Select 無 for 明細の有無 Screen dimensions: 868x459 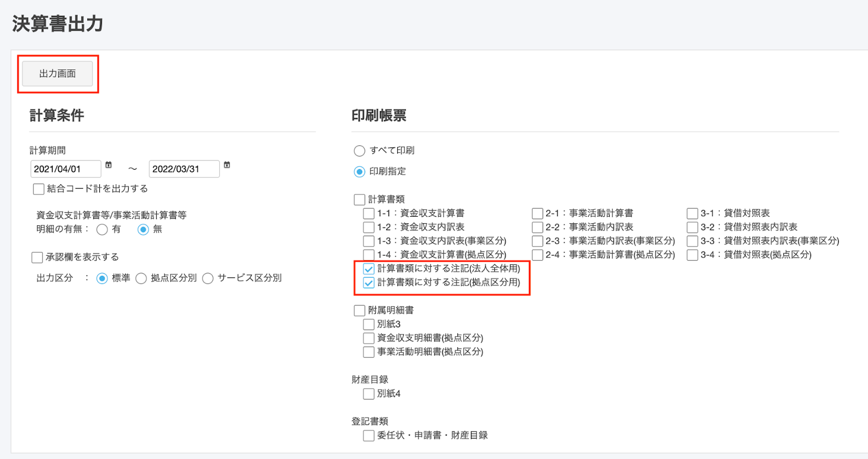[143, 230]
